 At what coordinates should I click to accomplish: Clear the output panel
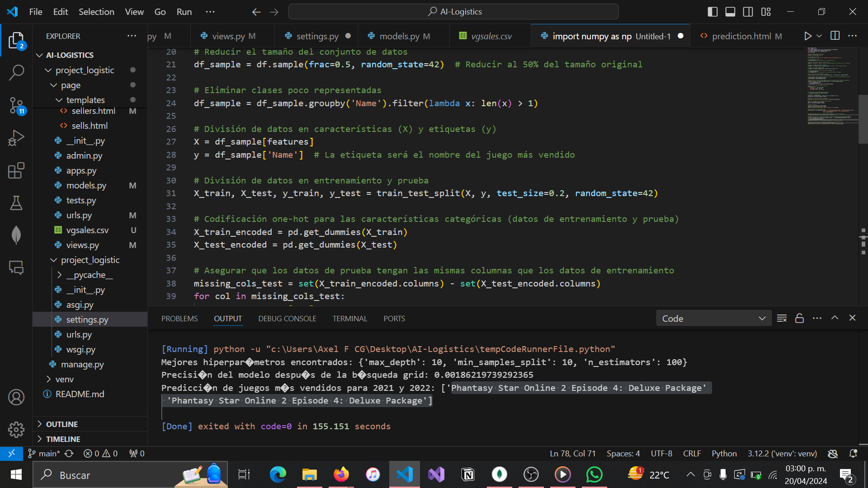(x=782, y=319)
